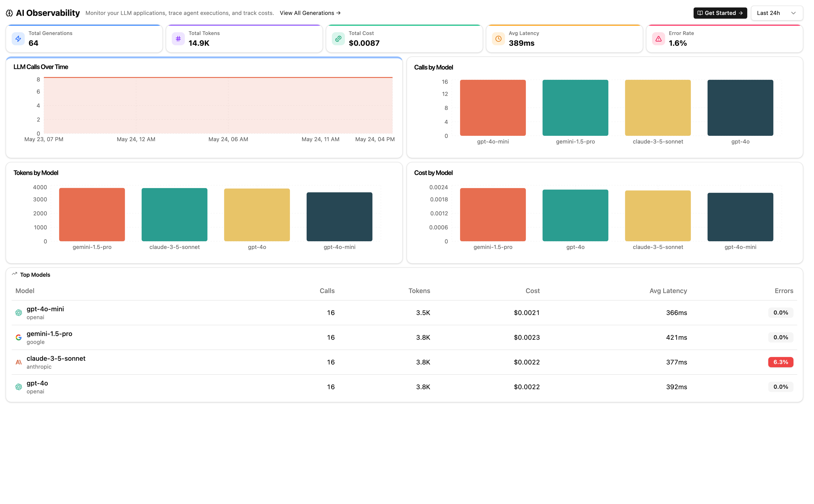The image size is (814, 504).
Task: Click the 421ms latency value
Action: coord(676,337)
